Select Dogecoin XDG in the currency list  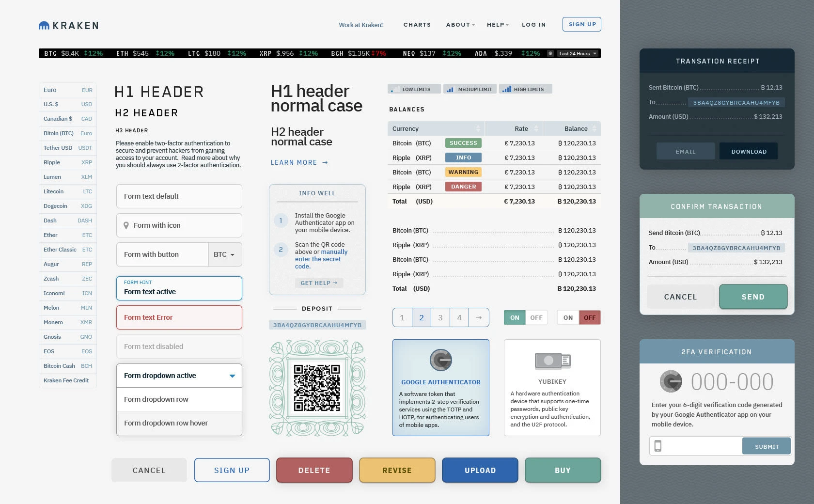click(x=68, y=206)
